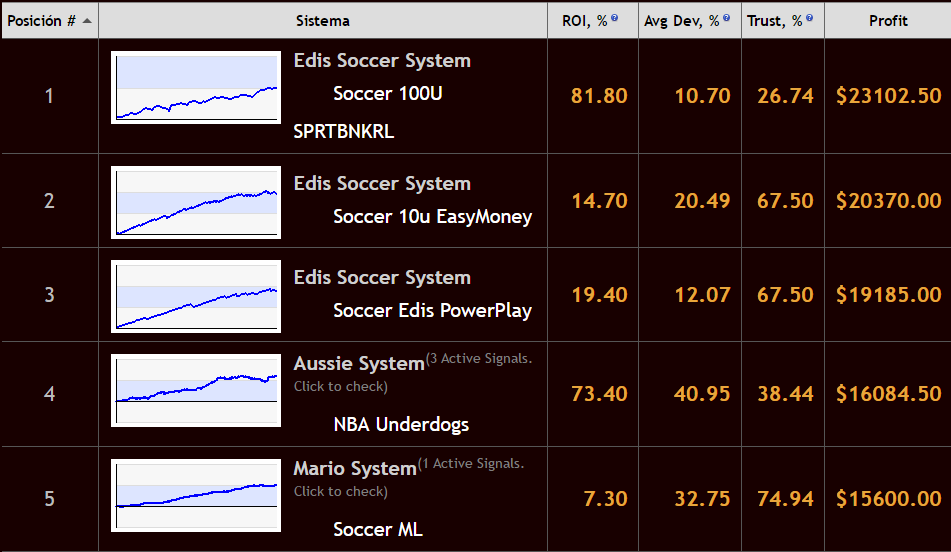
Task: Click ROI value 19.40
Action: [599, 295]
